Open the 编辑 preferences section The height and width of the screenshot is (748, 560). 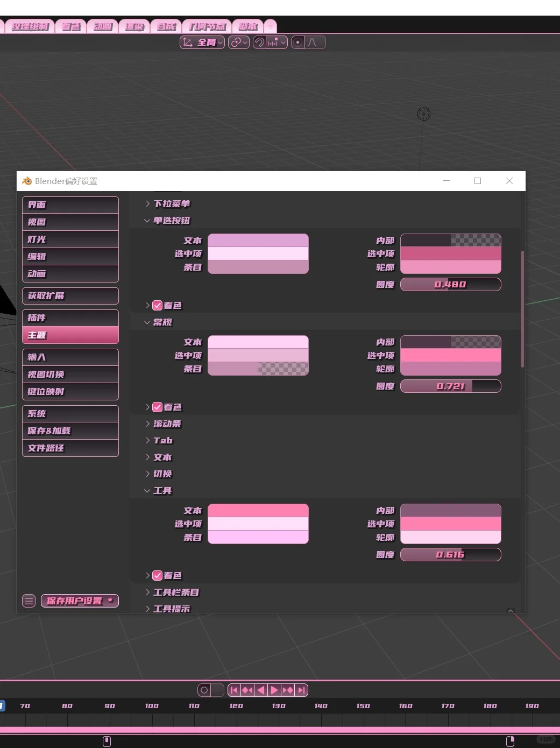click(70, 257)
